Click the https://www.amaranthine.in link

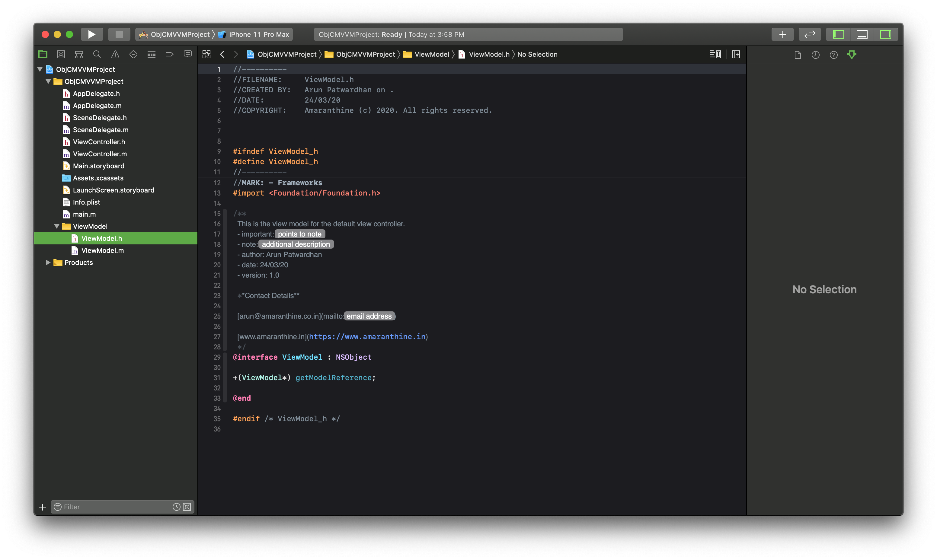click(367, 337)
